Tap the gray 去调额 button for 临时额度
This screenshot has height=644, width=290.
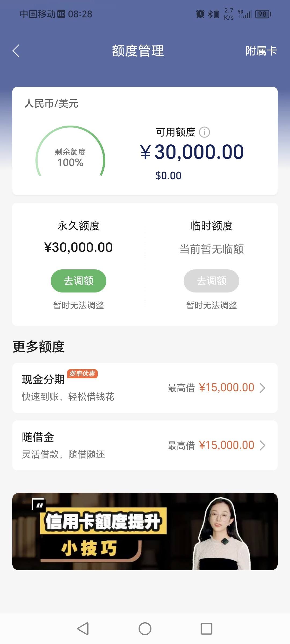211,281
